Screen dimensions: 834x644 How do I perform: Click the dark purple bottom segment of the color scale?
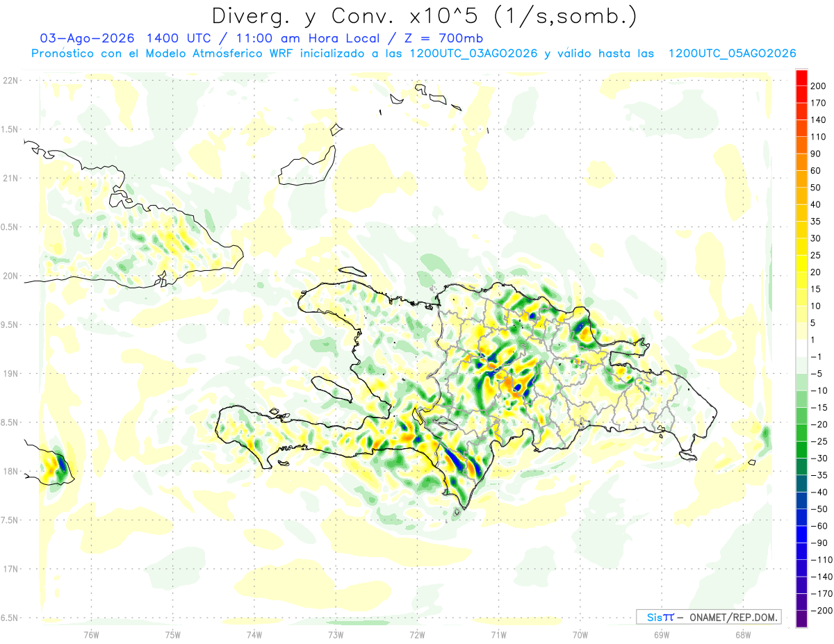pyautogui.click(x=801, y=619)
